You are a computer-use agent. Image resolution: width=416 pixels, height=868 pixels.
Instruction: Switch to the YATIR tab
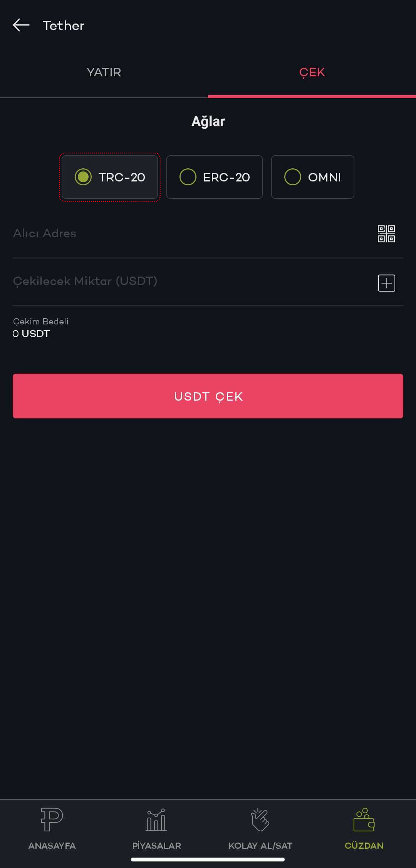104,72
